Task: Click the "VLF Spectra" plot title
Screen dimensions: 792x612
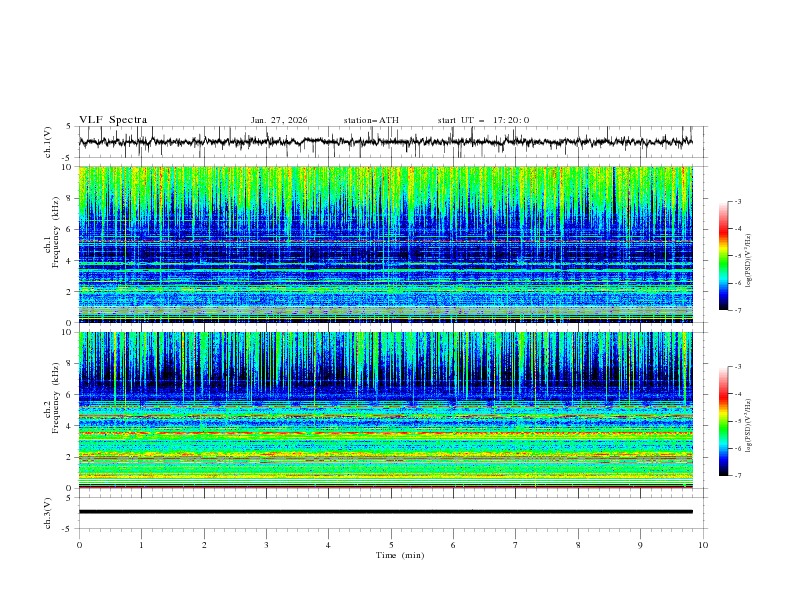Action: (113, 120)
